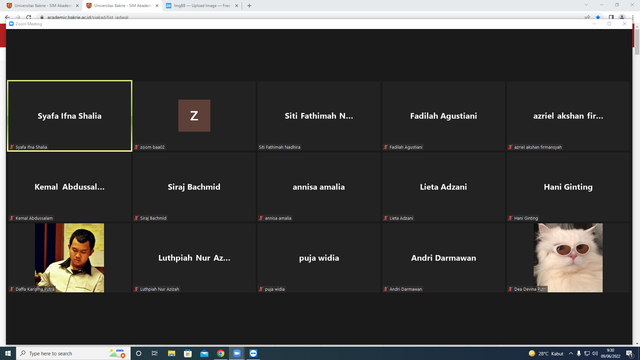Select Siti Fathimah Nadhira's video tile
This screenshot has height=360, width=640.
pyautogui.click(x=319, y=116)
